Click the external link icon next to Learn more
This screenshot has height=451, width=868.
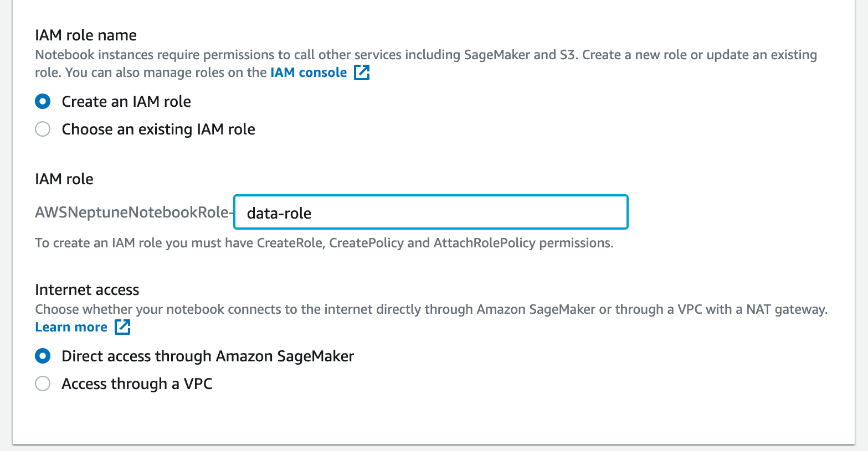[122, 326]
